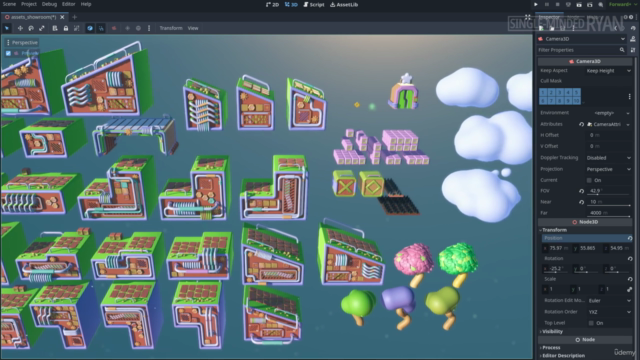
Task: Click the Filter Properties search field
Action: click(x=582, y=50)
